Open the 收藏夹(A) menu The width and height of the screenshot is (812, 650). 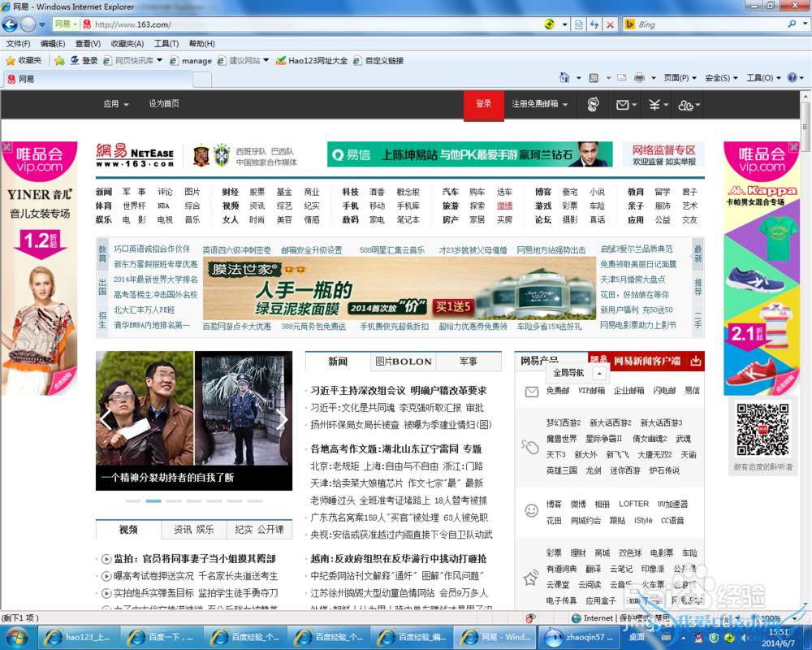click(x=127, y=44)
